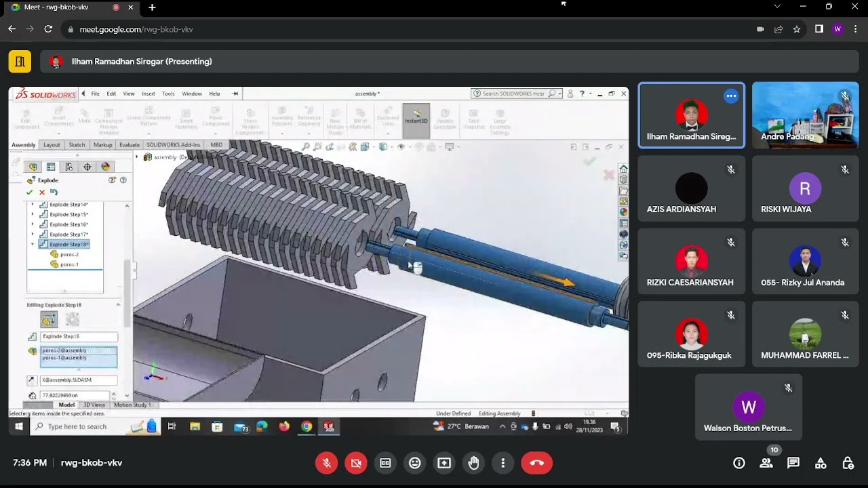Open Meet Activities panel

821,463
